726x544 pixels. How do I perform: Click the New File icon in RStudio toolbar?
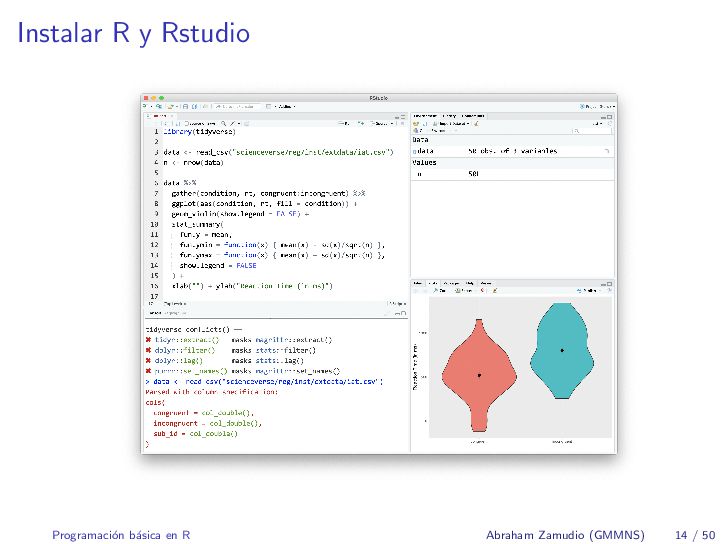pyautogui.click(x=144, y=106)
